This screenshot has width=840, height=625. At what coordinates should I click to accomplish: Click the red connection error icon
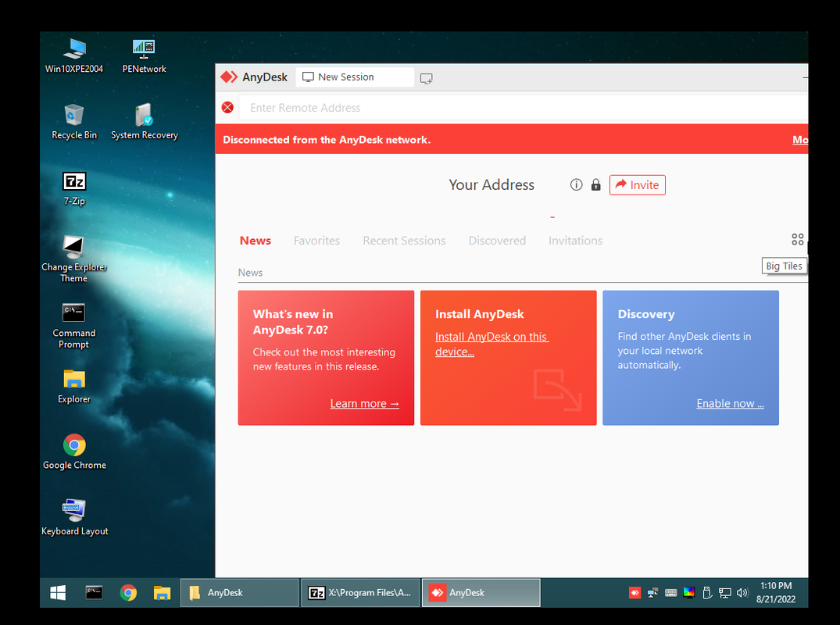pyautogui.click(x=227, y=108)
